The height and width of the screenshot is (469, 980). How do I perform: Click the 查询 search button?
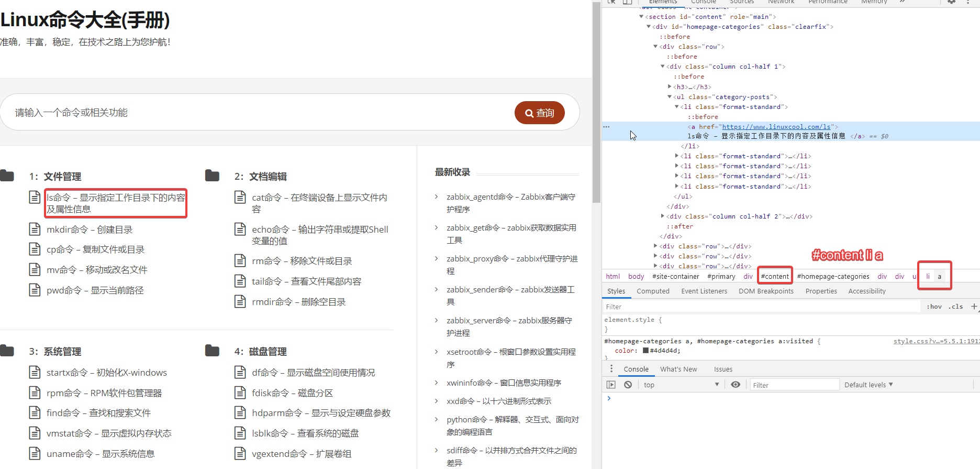tap(539, 113)
